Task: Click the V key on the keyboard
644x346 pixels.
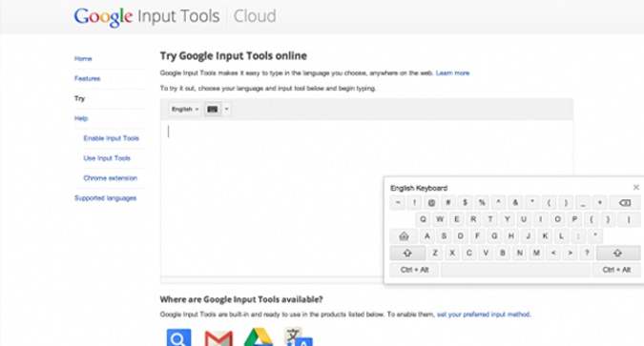Action: coord(486,254)
